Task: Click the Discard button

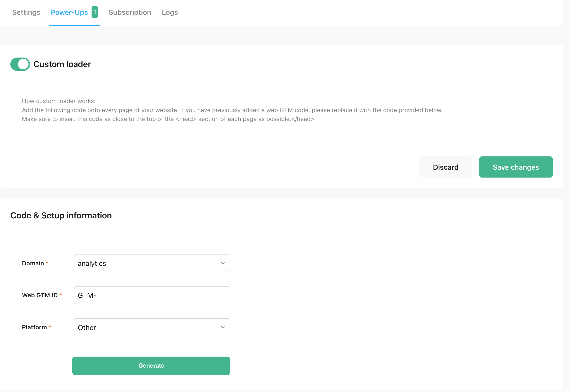Action: coord(445,167)
